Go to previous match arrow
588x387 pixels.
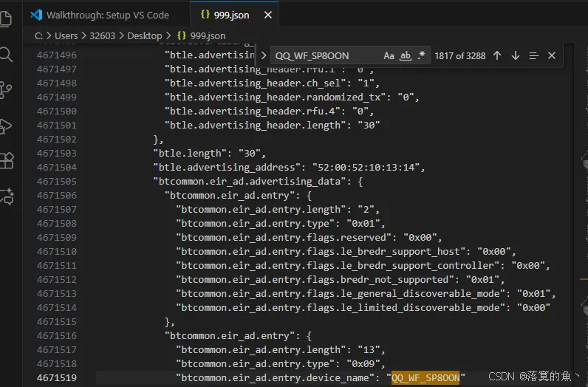497,55
